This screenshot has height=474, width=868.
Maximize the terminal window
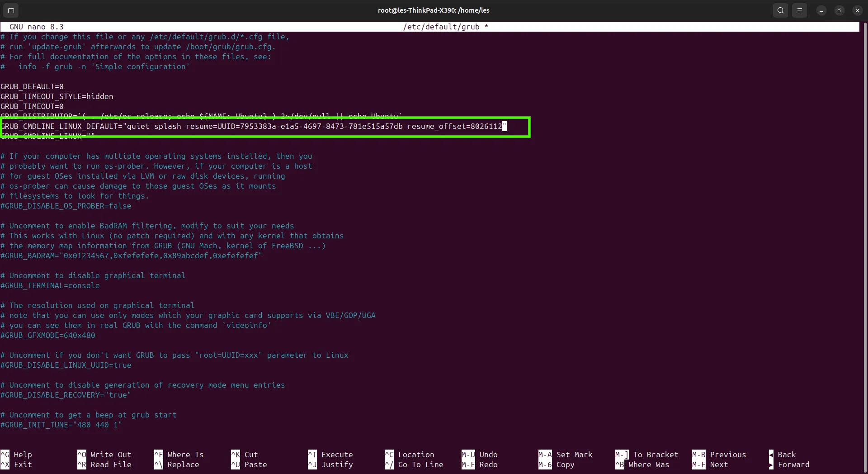839,10
